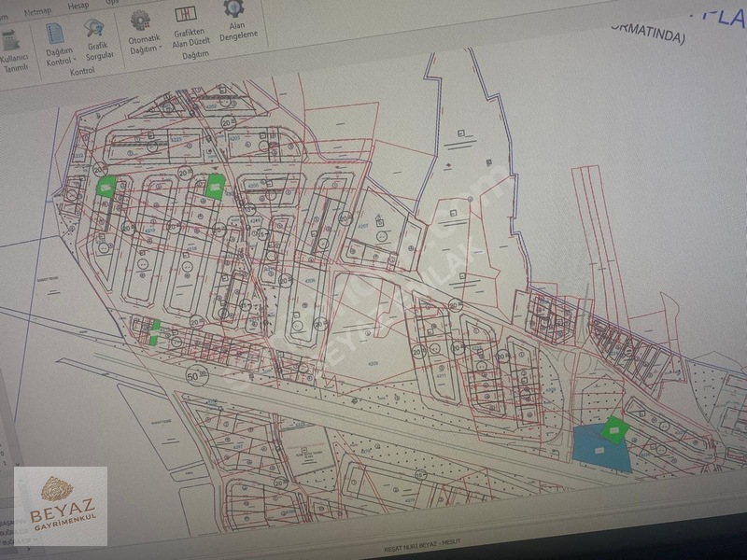Viewport: 747px width, 560px height.
Task: Select the upper-left green parcel below block 4222
Action: (106, 186)
